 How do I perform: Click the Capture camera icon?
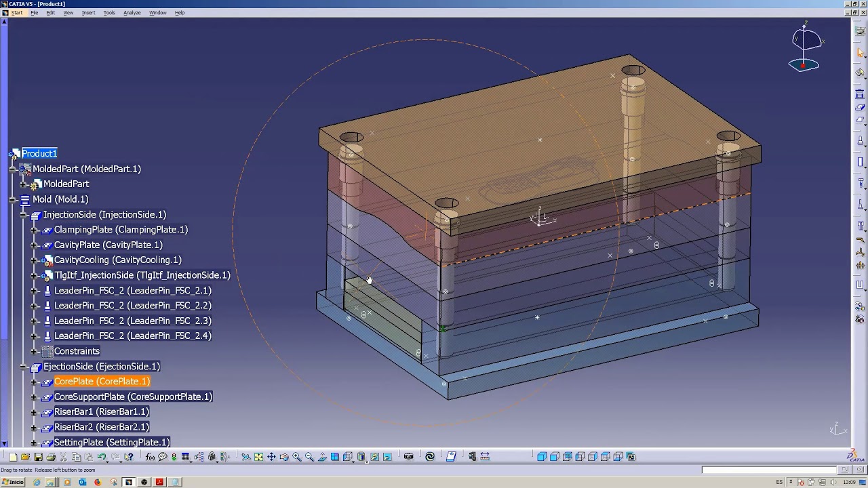(408, 457)
